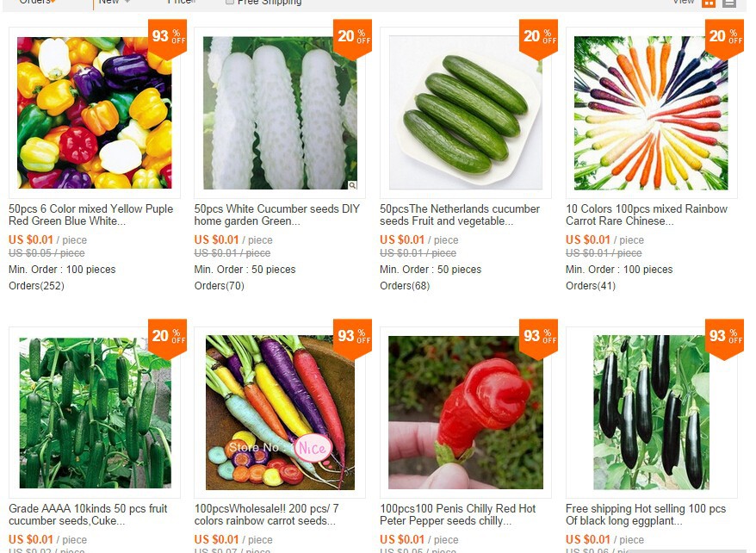Image resolution: width=756 pixels, height=553 pixels.
Task: Enable the Free Shipping checkbox
Action: point(230,2)
